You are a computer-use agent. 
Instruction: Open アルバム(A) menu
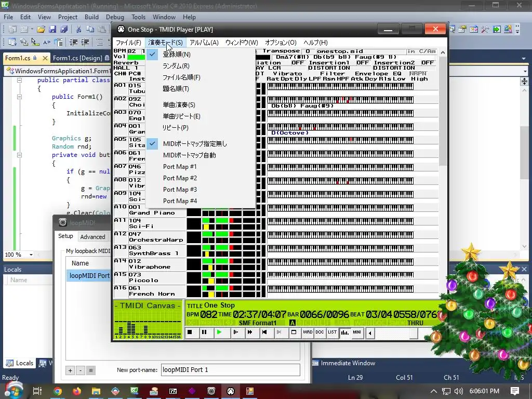tap(204, 43)
